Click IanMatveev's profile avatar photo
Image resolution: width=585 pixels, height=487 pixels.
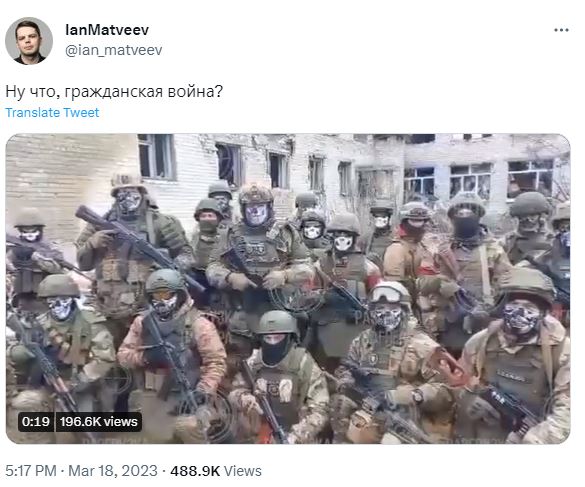pos(29,41)
